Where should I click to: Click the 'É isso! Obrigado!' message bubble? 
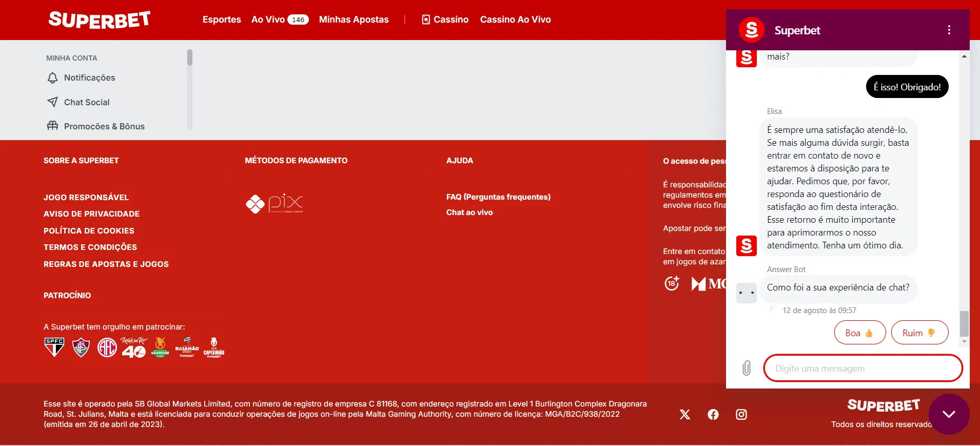[x=907, y=87]
